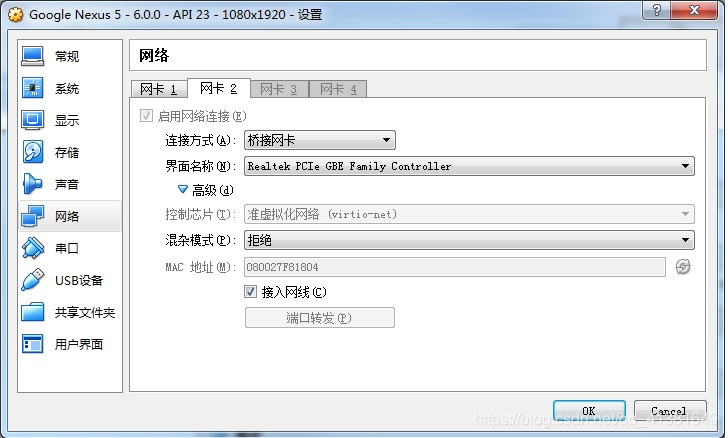Click the settings gear icon in title bar

(x=15, y=14)
